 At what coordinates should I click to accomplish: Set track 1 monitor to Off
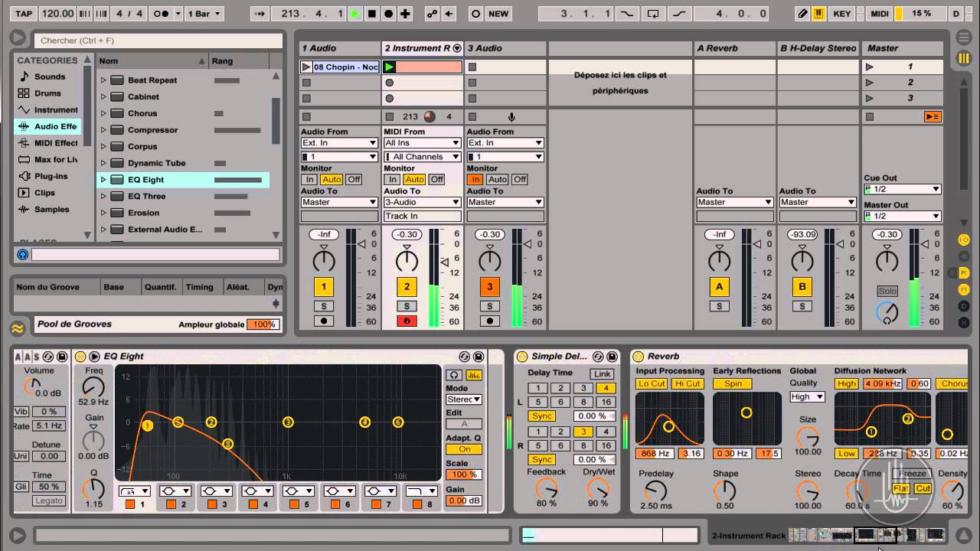click(353, 180)
